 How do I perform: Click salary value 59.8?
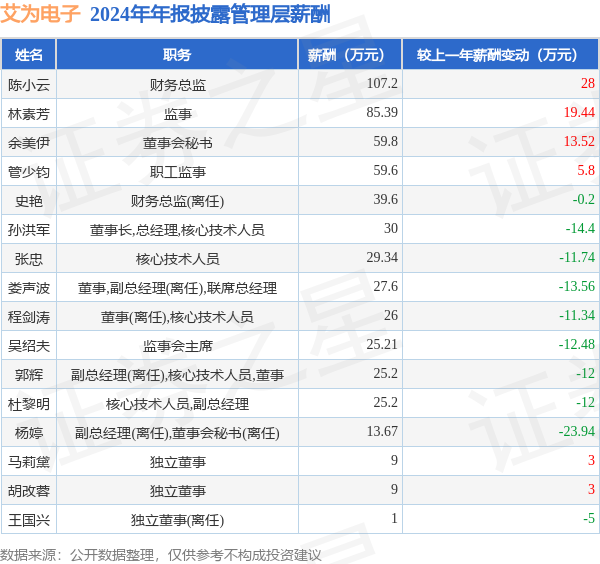(386, 141)
